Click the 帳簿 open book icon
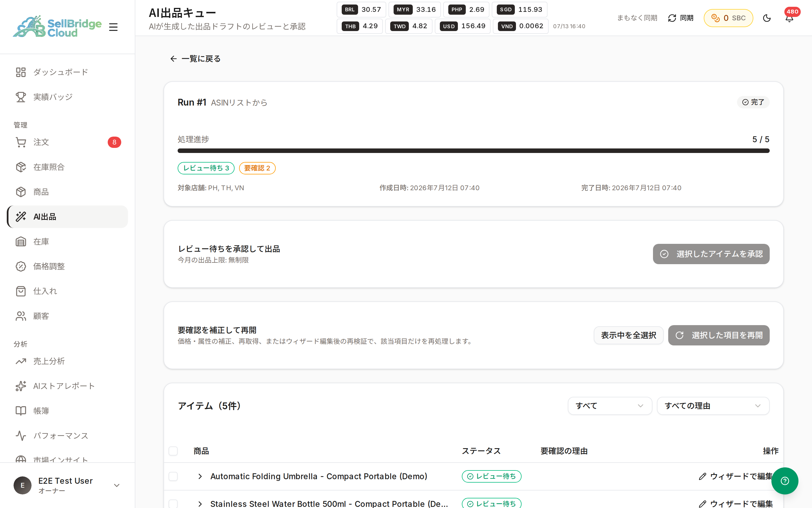Image resolution: width=812 pixels, height=508 pixels. click(21, 411)
